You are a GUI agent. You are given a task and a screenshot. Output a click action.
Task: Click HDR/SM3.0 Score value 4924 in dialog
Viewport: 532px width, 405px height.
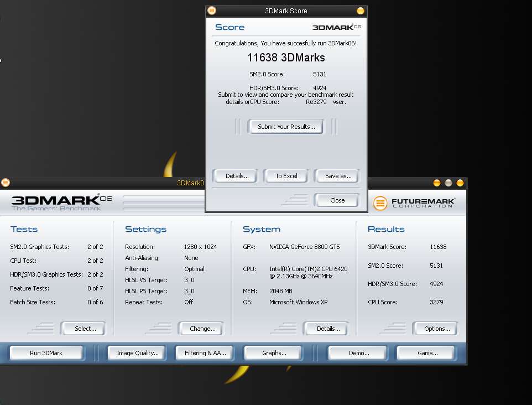[320, 88]
